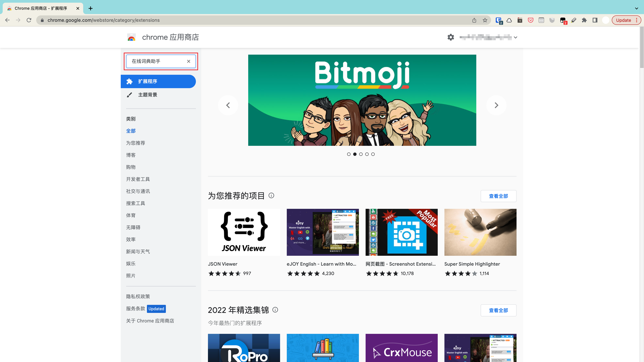Click the Bitmoji banner image
This screenshot has height=362, width=644.
[x=362, y=100]
